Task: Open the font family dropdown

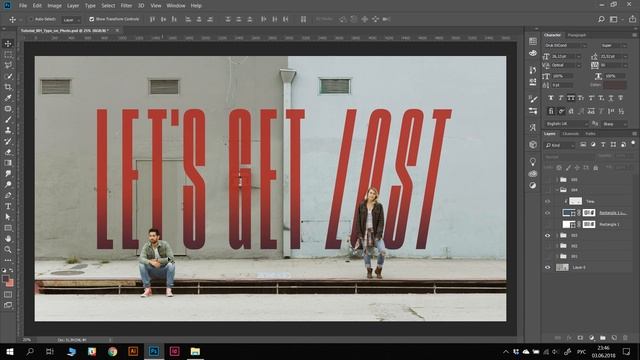Action: (566, 45)
